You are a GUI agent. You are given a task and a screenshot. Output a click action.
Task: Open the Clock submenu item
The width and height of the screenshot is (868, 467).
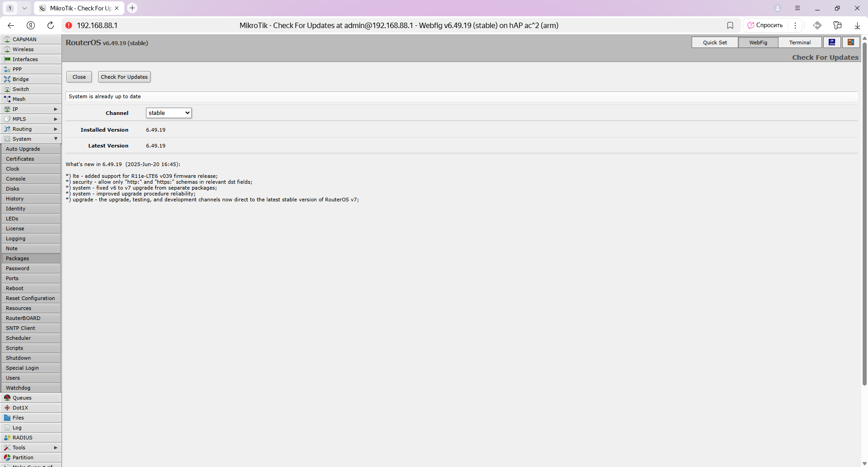pyautogui.click(x=31, y=169)
